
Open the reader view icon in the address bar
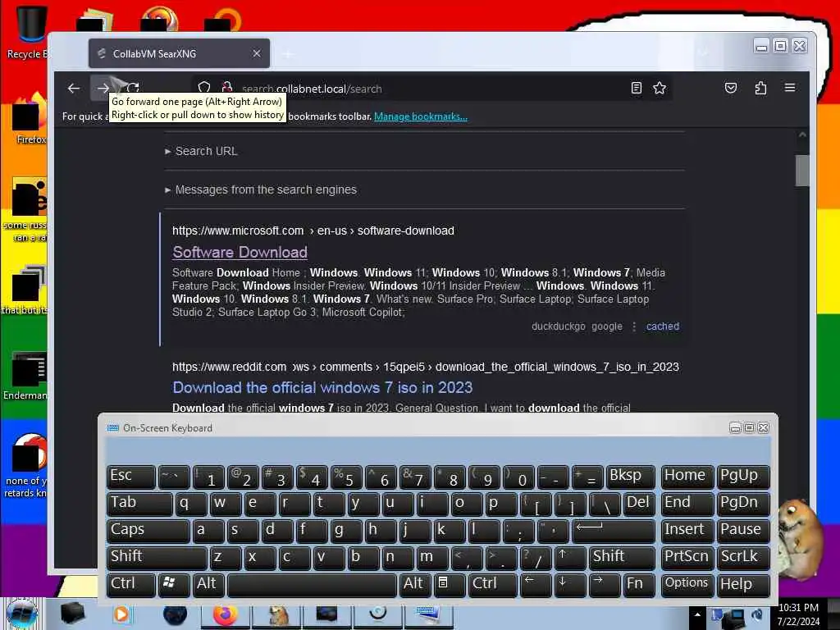pos(637,88)
